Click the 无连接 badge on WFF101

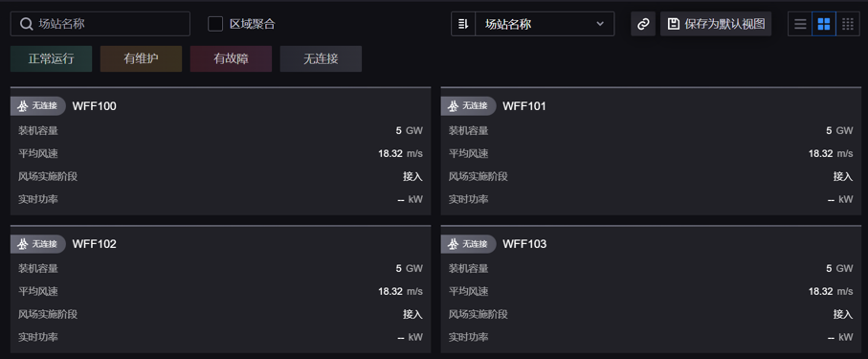point(468,106)
